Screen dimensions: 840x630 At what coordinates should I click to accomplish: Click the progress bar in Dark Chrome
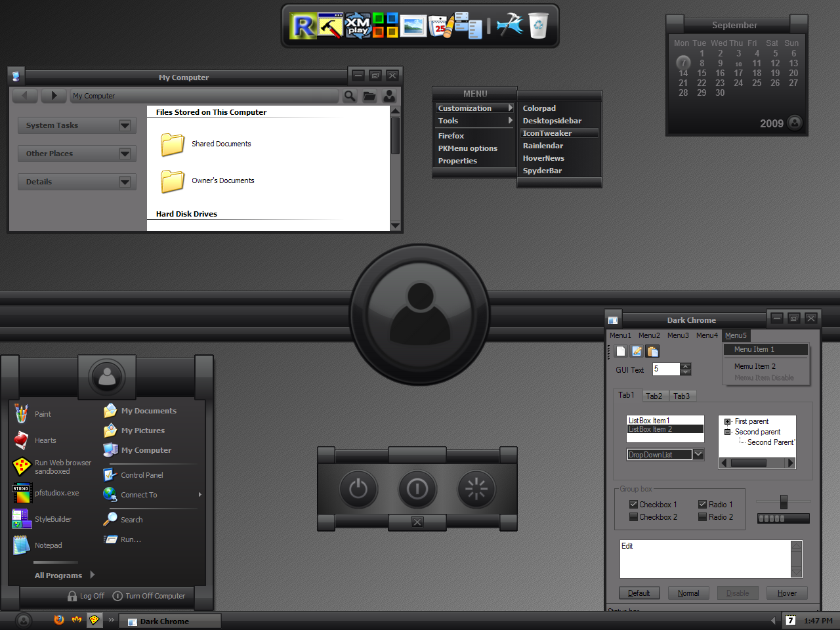(784, 518)
